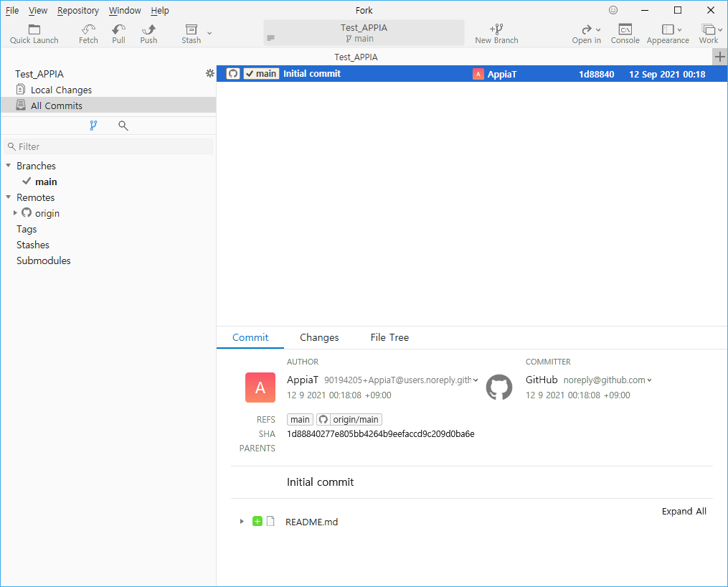
Task: Add a new repository tab with plus
Action: click(719, 57)
